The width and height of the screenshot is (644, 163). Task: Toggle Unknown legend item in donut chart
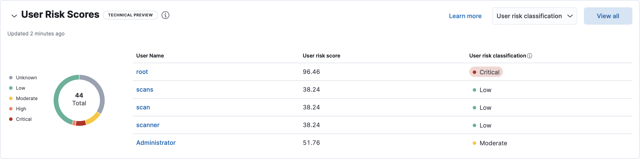26,78
